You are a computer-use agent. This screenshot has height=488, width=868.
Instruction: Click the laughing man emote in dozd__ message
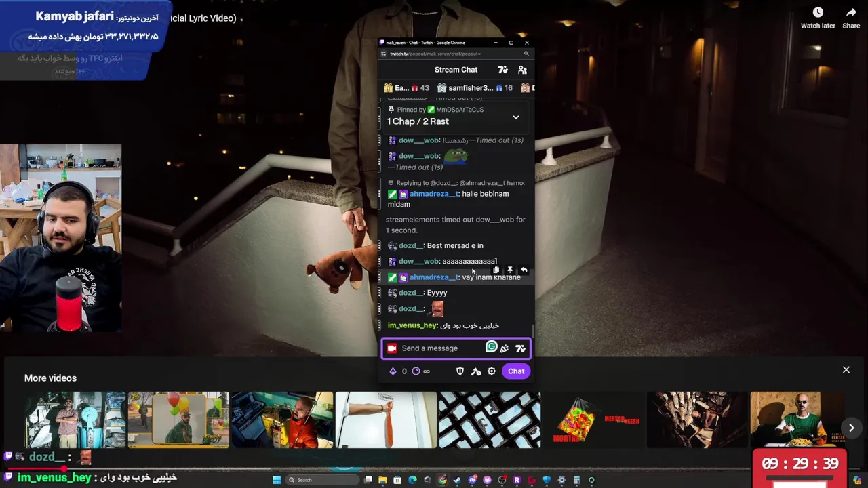pos(437,309)
